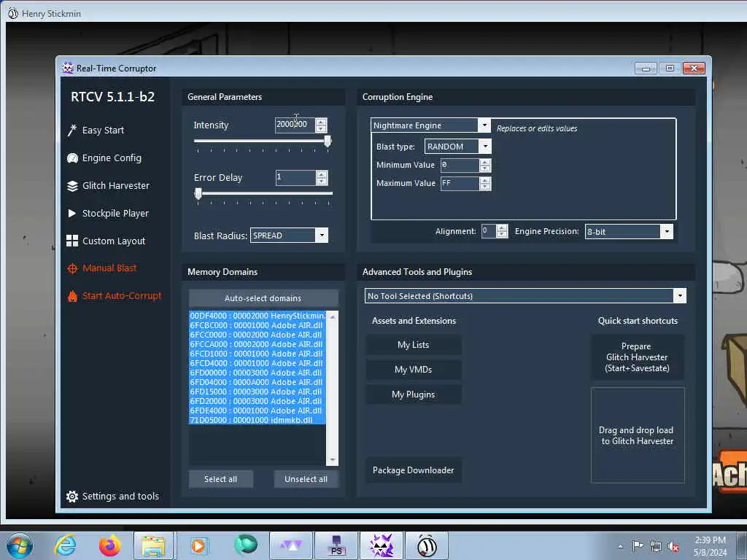Open the Package Downloader
Screen dimensions: 747x560
pyautogui.click(x=413, y=470)
